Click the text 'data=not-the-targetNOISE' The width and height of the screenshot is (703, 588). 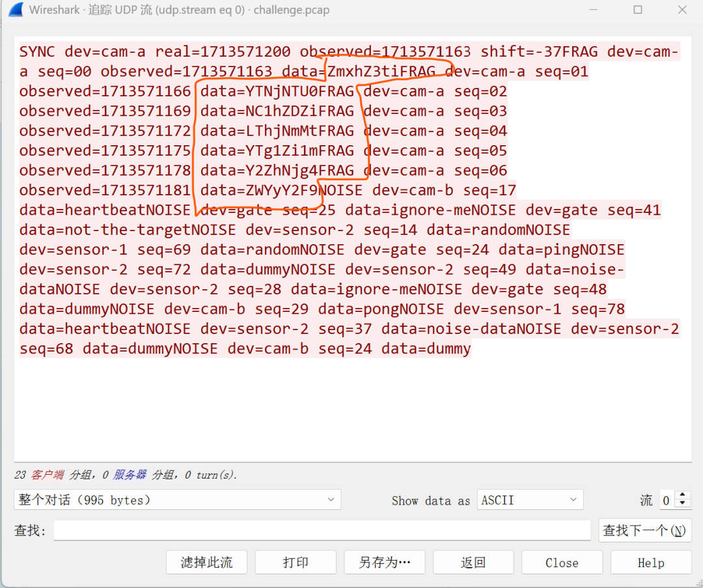pyautogui.click(x=128, y=230)
